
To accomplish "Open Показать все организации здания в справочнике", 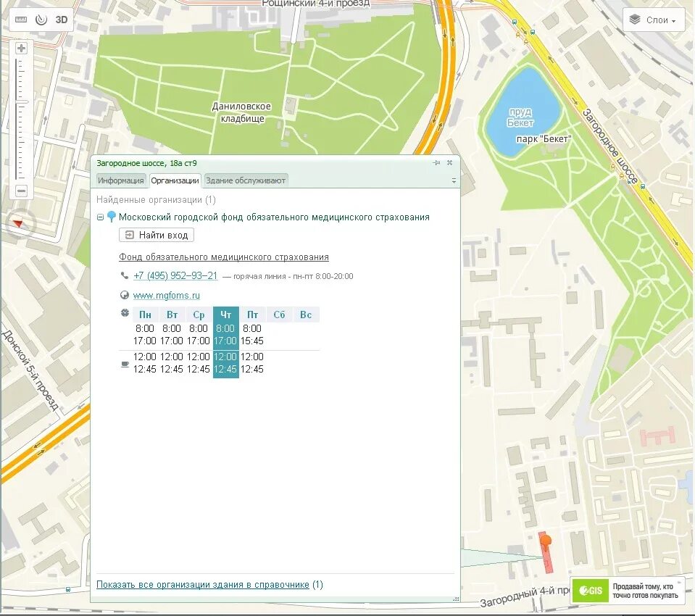I will [203, 585].
